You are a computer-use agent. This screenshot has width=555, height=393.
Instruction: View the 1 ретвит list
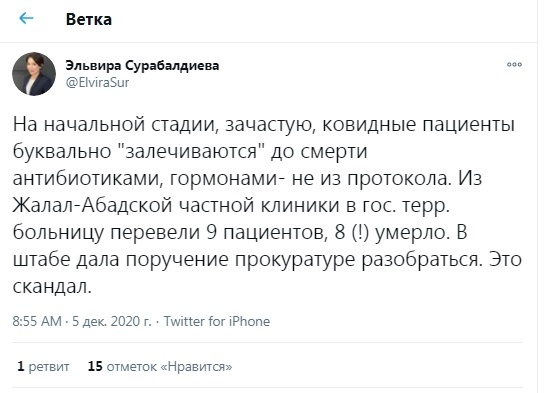[43, 366]
